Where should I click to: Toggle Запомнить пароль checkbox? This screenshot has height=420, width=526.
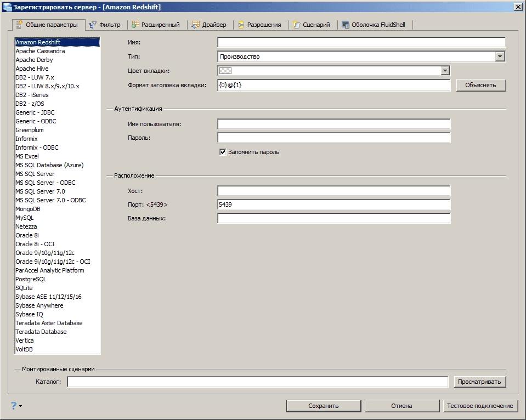point(223,152)
